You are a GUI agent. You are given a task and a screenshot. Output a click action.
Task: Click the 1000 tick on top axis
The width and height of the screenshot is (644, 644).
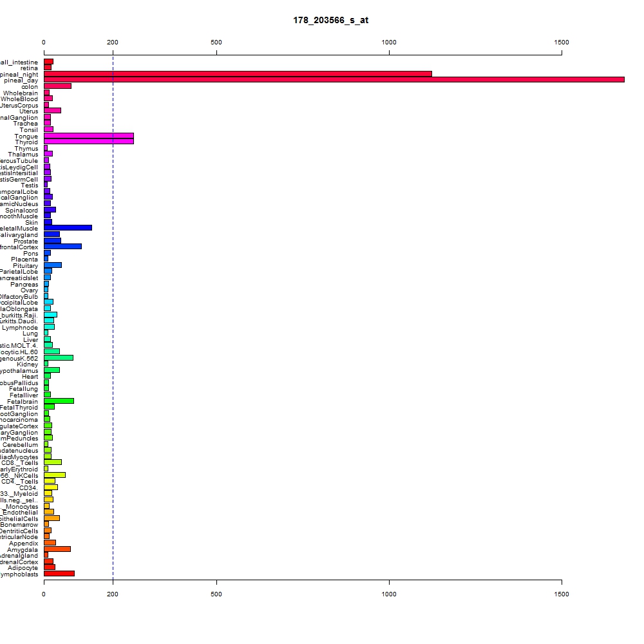coord(389,43)
